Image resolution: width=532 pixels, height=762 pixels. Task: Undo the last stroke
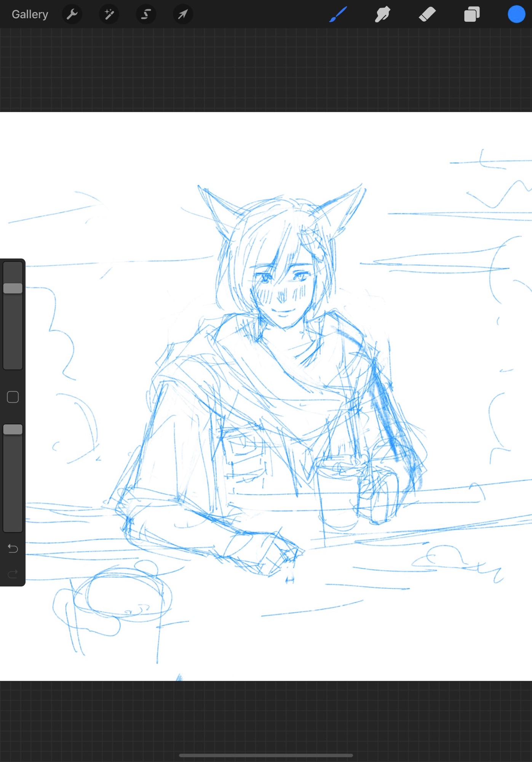(13, 548)
